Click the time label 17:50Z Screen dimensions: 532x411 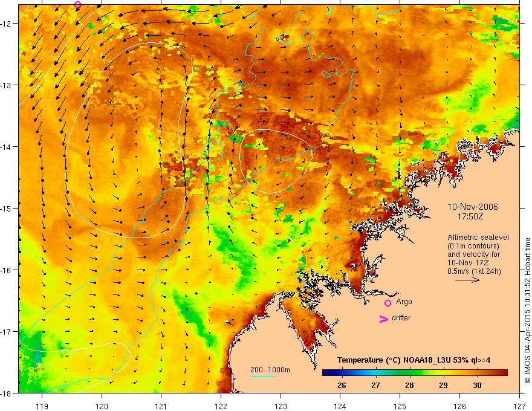[x=470, y=216]
